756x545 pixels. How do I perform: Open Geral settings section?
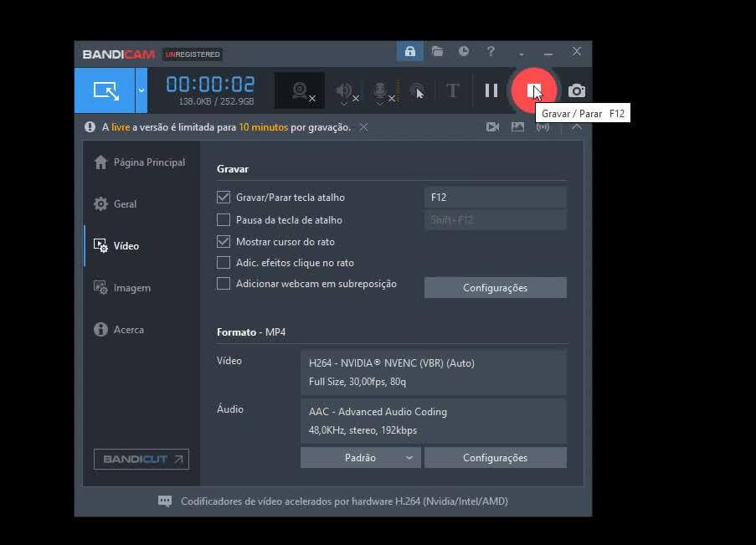click(116, 204)
